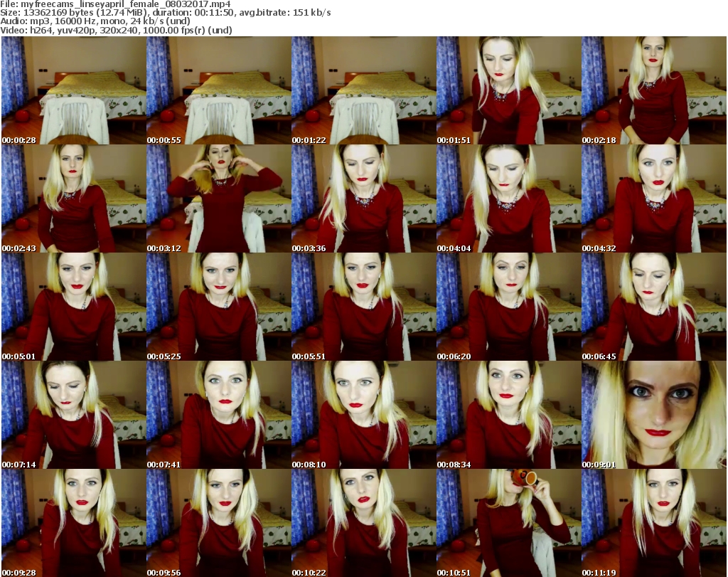728x577 pixels.
Task: Open the frame at 00:01:51
Action: click(x=509, y=90)
